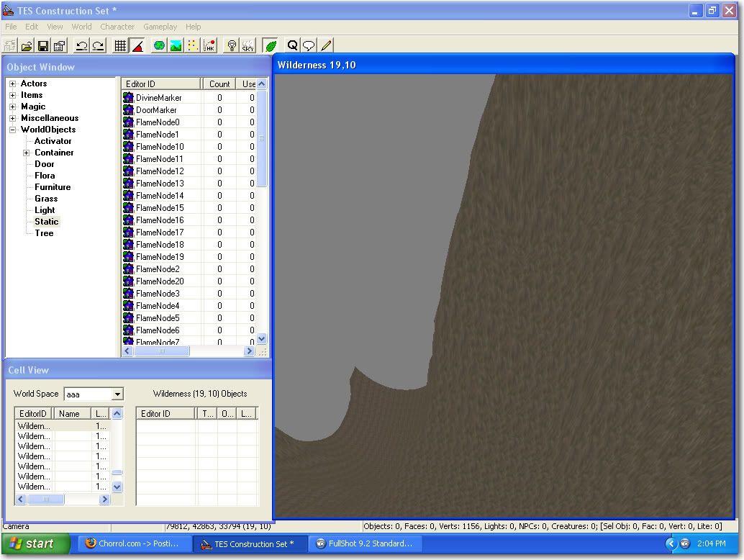Switch to FullShot 9.2 taskbar item
The image size is (744, 560).
364,544
